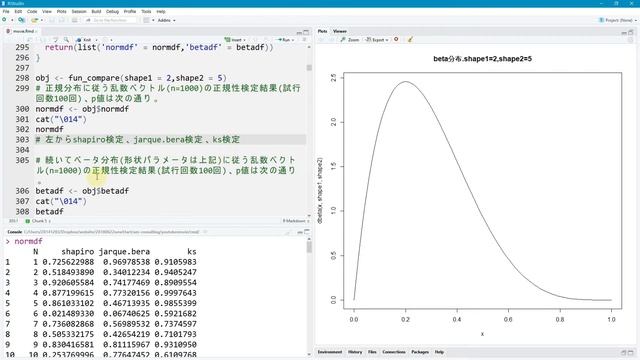This screenshot has height=360, width=640.
Task: Click the New File icon in main toolbar
Action: coord(4,20)
